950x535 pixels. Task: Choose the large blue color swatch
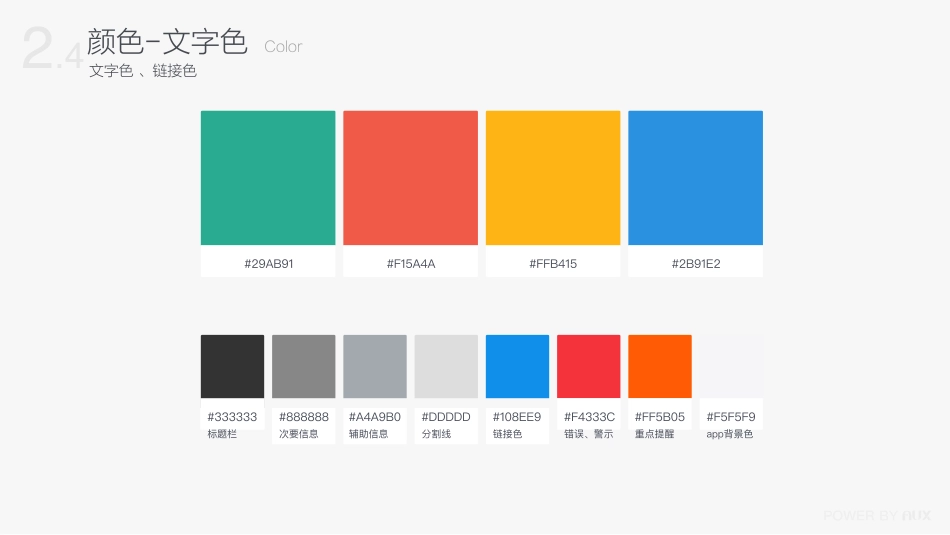point(695,178)
